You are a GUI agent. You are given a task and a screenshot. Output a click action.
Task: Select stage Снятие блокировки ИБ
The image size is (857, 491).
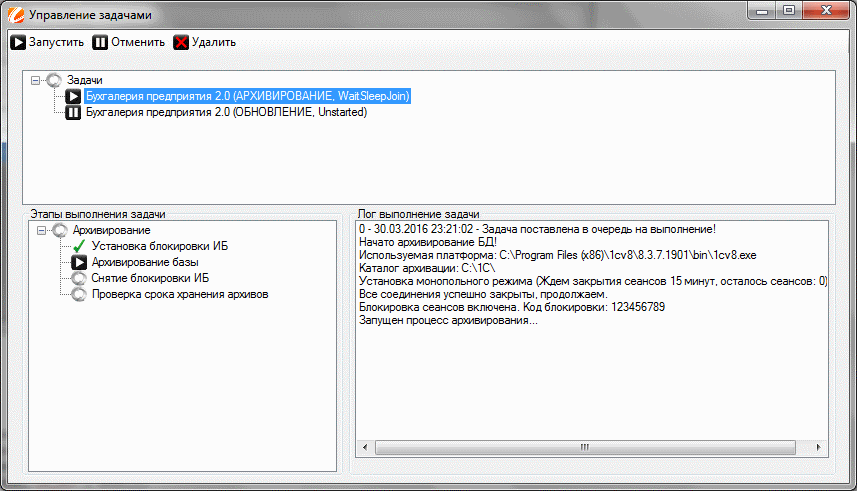coord(150,278)
